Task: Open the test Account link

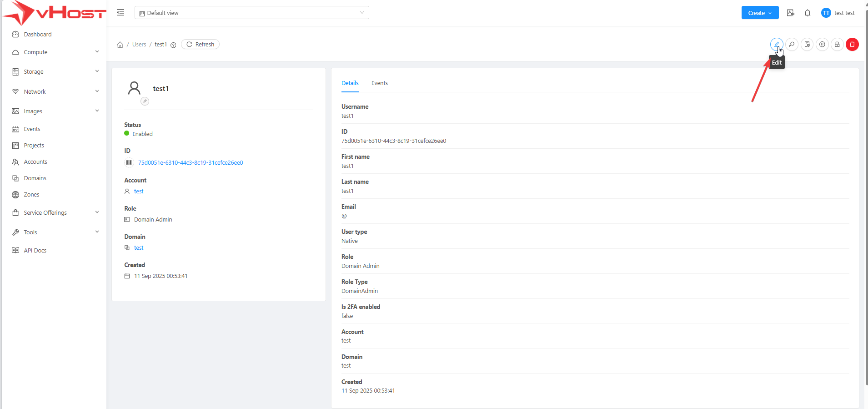Action: [x=139, y=192]
